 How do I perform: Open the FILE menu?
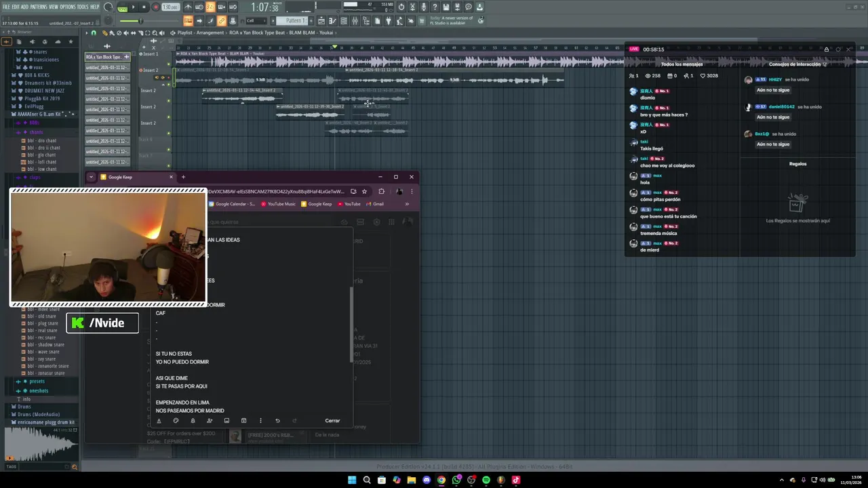tap(7, 7)
